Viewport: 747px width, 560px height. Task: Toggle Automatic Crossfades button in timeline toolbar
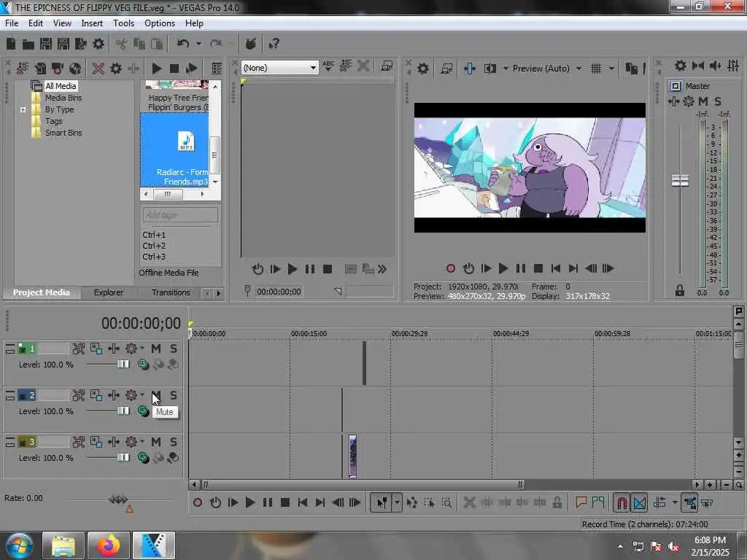[x=639, y=502]
